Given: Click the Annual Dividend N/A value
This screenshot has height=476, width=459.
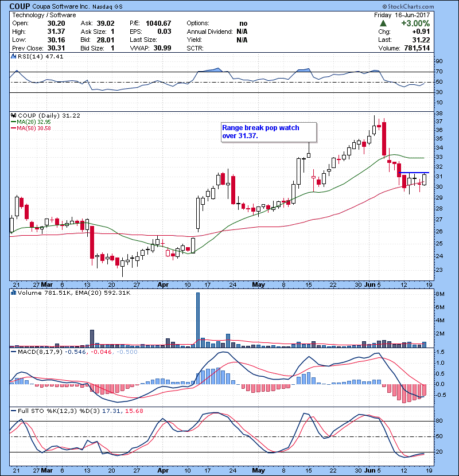Looking at the screenshot, I should click(x=242, y=32).
